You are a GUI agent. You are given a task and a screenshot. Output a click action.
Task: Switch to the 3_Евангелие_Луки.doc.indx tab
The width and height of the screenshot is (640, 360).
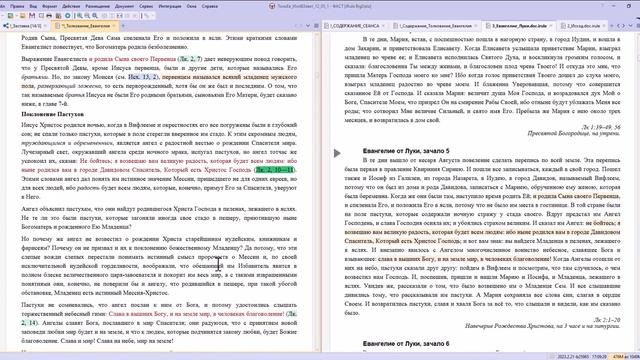click(519, 26)
